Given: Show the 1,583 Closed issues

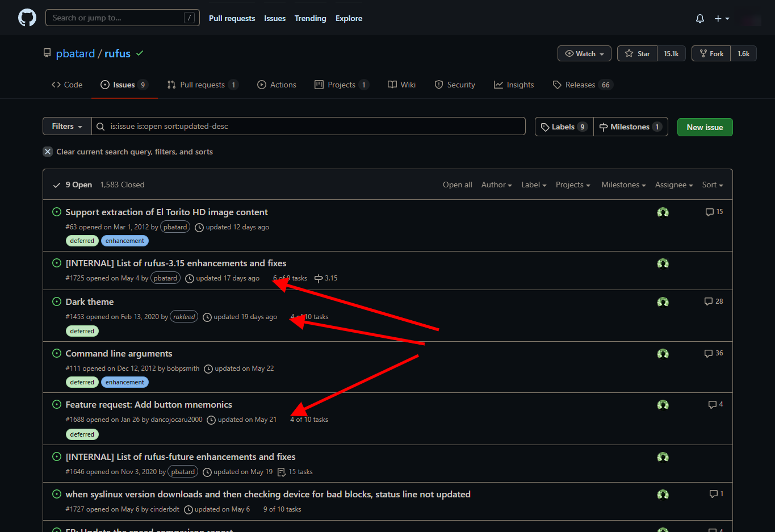Looking at the screenshot, I should pos(122,185).
